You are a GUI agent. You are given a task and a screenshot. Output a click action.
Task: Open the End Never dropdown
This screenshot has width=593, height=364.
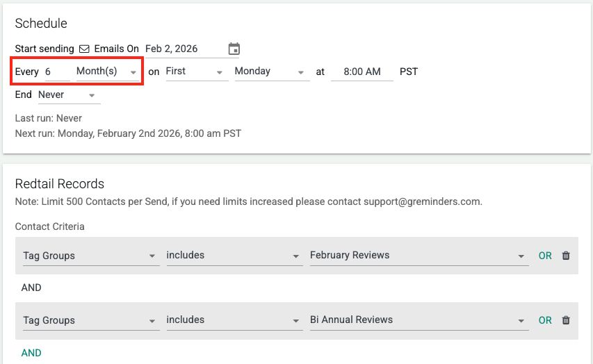[68, 94]
